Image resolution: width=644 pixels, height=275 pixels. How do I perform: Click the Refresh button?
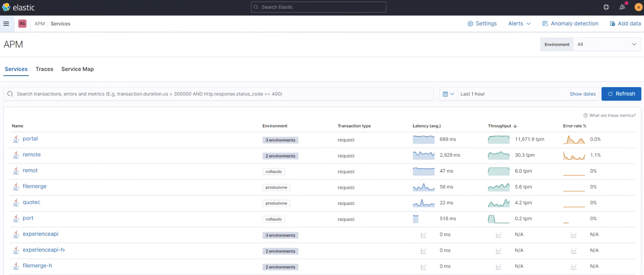pos(621,94)
